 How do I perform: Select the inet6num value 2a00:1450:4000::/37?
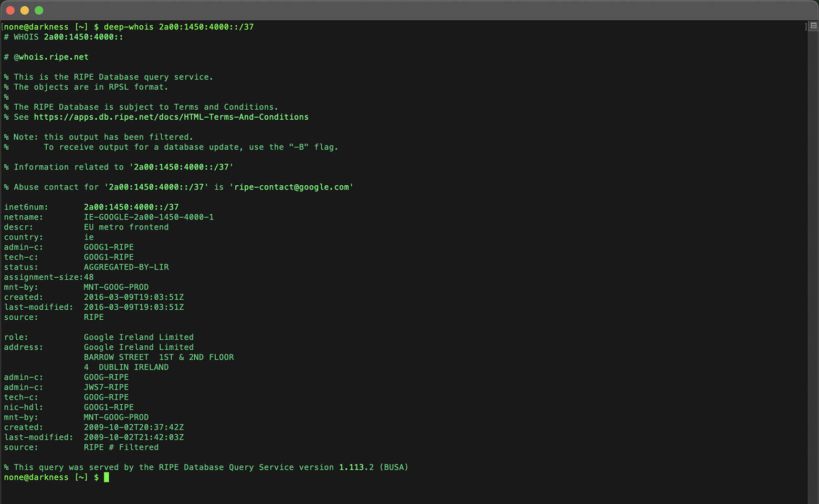point(131,207)
